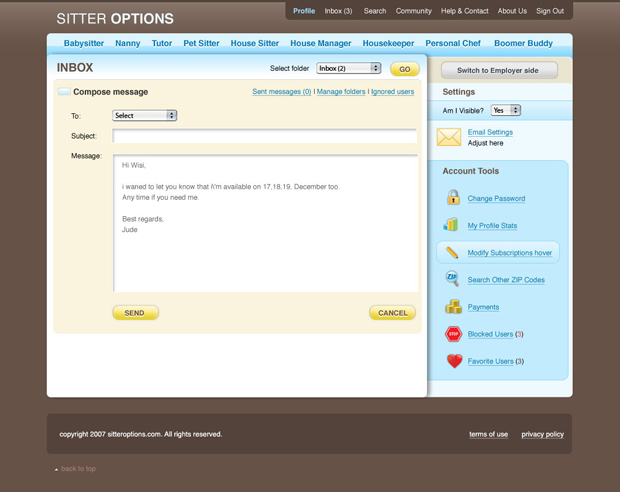Click the GO button beside folder selector
620x492 pixels.
tap(405, 69)
